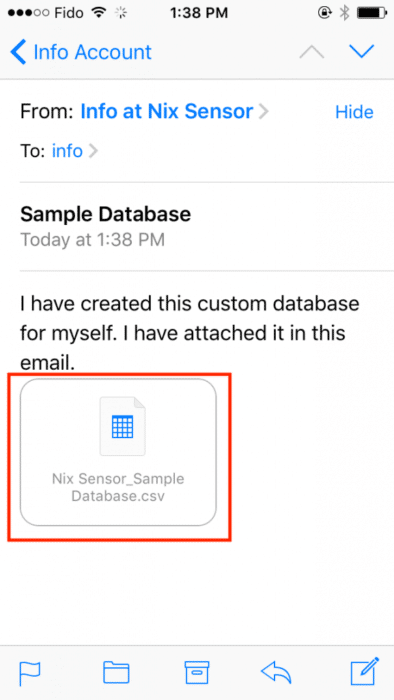Tap the flag icon in bottom toolbar
This screenshot has width=394, height=700.
(29, 673)
